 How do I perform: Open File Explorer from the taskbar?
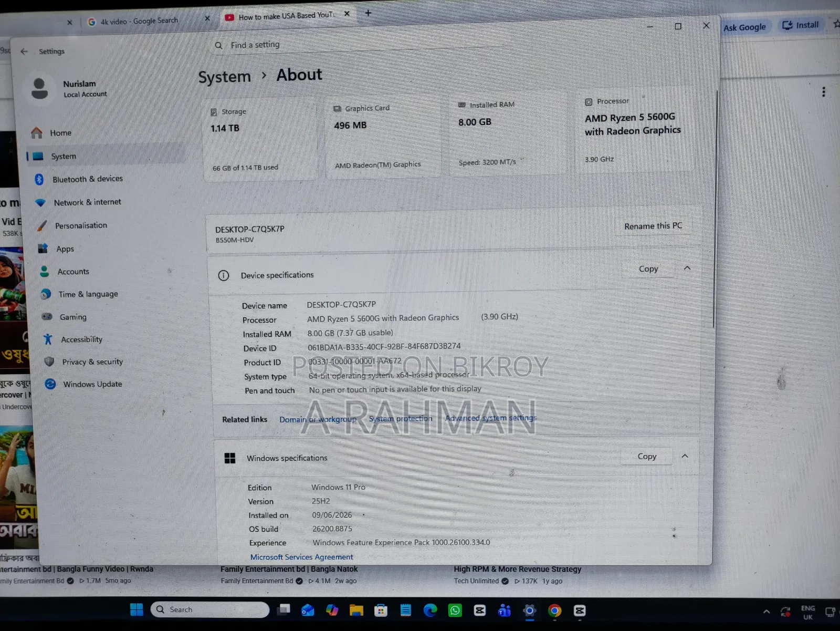coord(356,610)
